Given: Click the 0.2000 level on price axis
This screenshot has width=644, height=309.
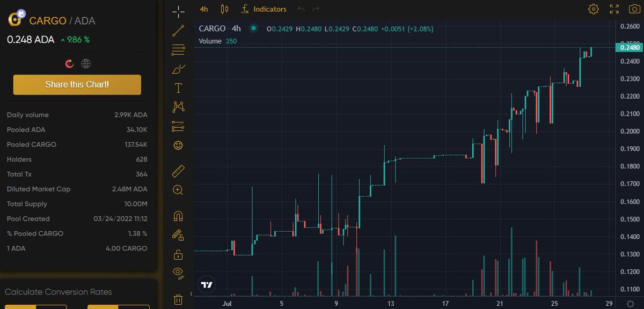Looking at the screenshot, I should click(630, 131).
